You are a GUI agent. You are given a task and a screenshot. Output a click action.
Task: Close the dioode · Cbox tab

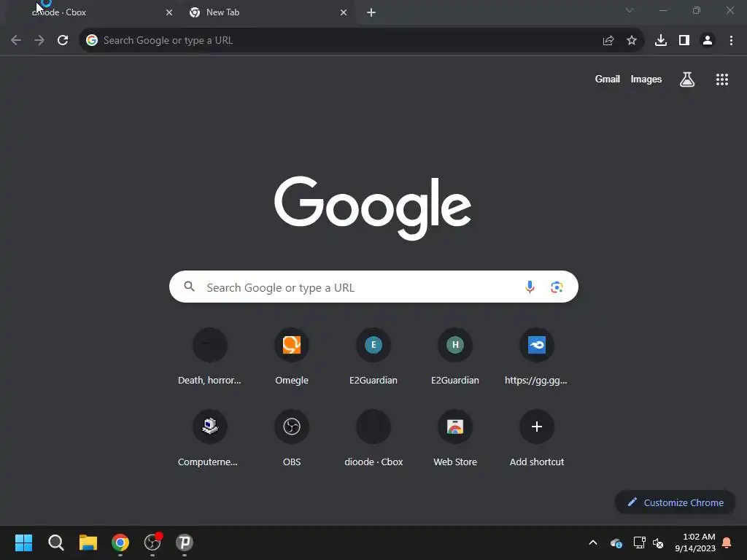(x=169, y=12)
